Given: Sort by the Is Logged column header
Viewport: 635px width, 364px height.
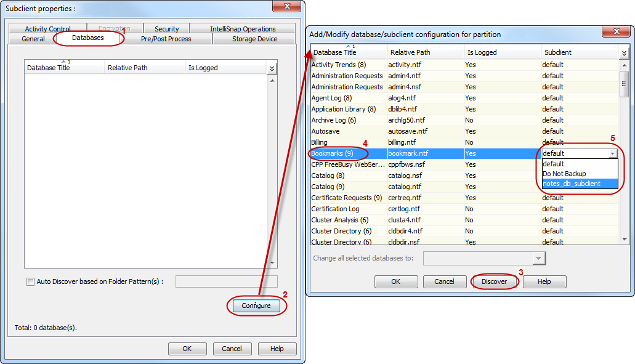Looking at the screenshot, I should tap(482, 53).
